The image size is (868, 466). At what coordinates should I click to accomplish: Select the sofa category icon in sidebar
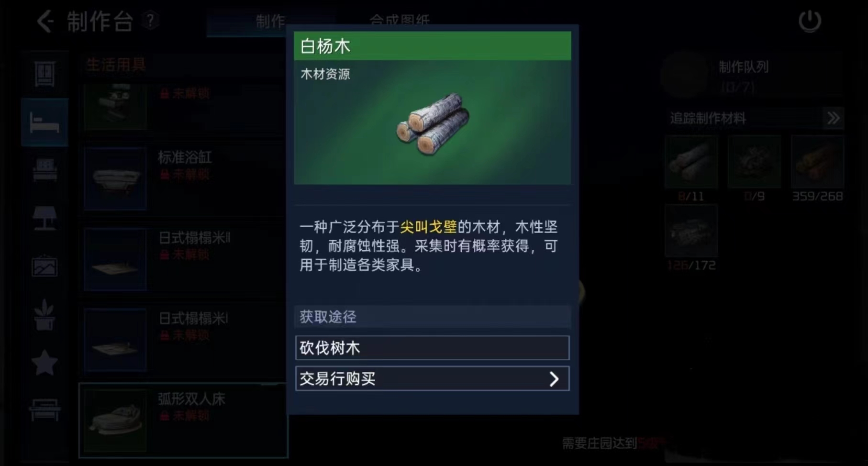pos(45,170)
